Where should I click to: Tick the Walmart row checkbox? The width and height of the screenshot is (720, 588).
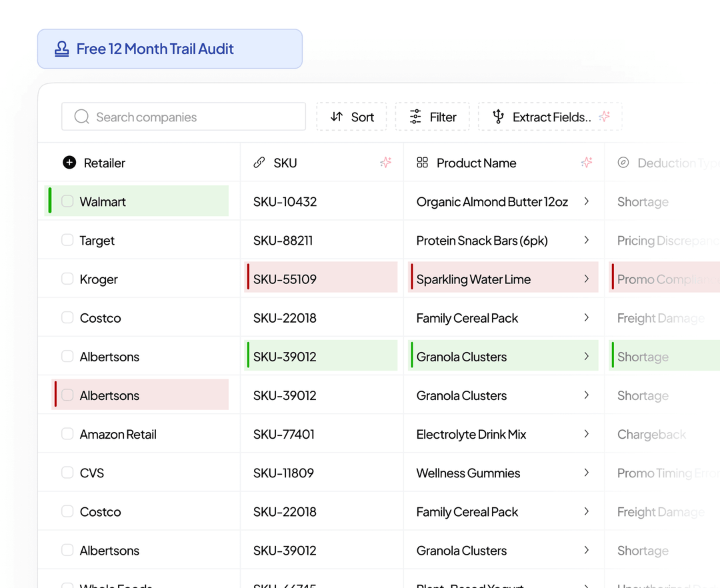67,201
